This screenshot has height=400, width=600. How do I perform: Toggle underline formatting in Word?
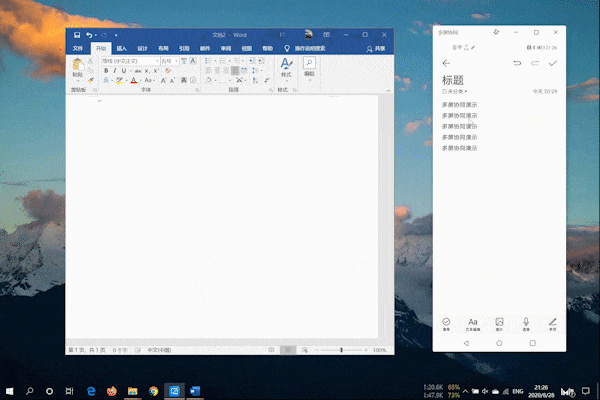[124, 71]
